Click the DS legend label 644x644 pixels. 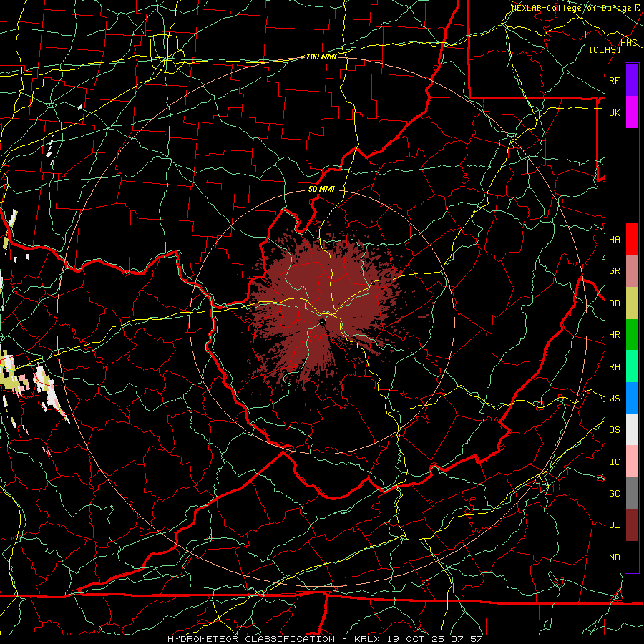615,430
